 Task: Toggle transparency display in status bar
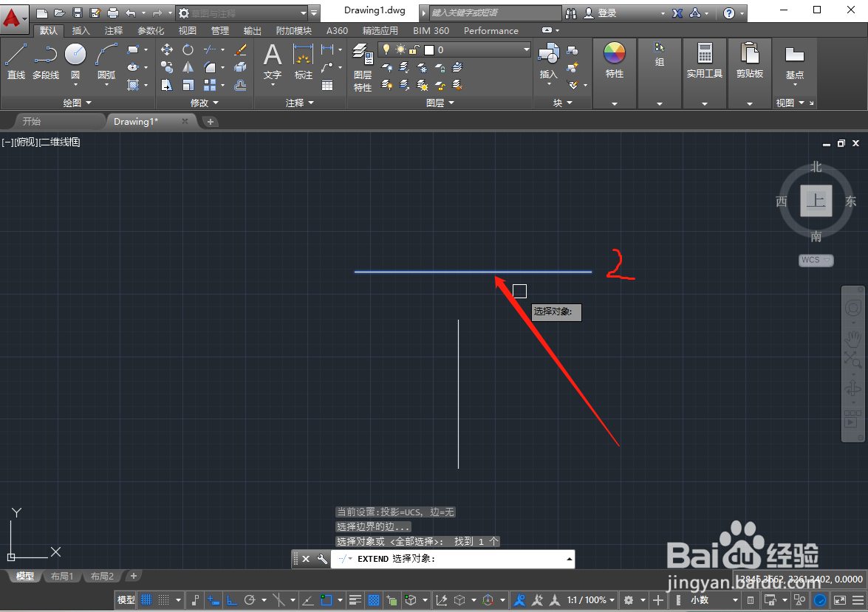pos(374,600)
